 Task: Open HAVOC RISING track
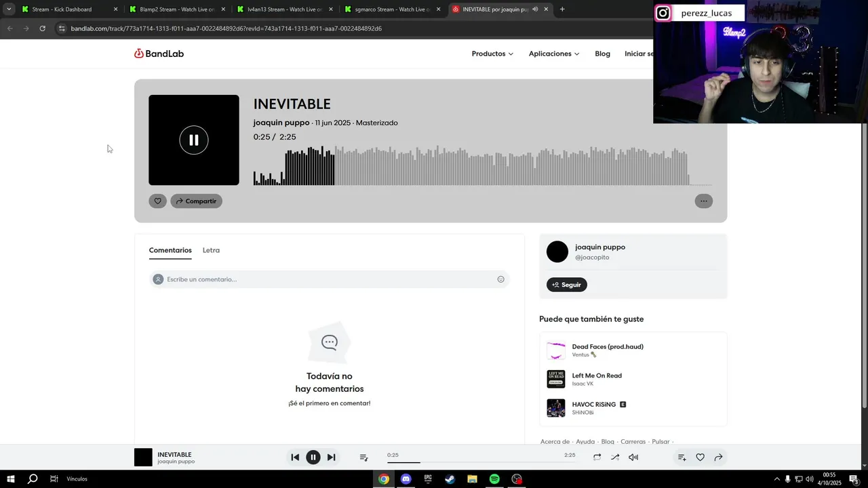(594, 405)
